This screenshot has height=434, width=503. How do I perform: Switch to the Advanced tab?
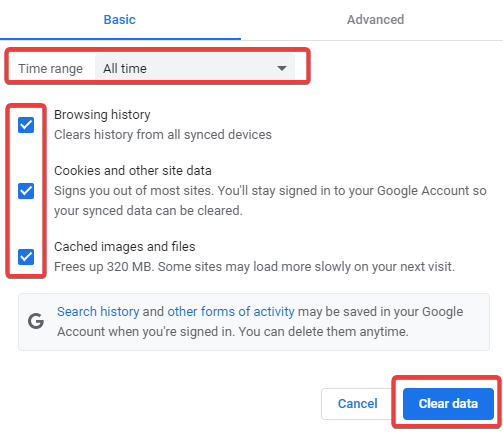point(375,20)
